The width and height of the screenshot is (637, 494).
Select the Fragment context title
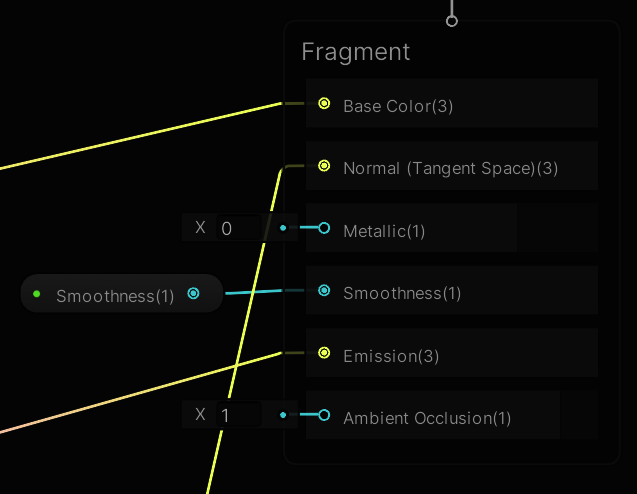pos(356,52)
